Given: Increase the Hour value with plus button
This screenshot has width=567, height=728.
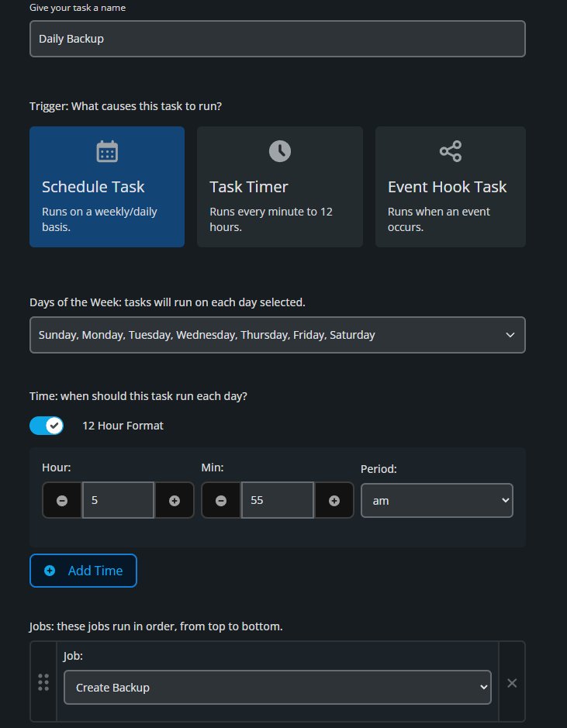Looking at the screenshot, I should click(175, 500).
